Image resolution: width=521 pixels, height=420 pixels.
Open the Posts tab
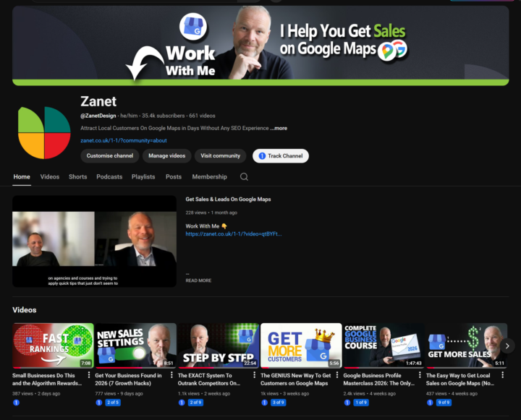coord(174,176)
